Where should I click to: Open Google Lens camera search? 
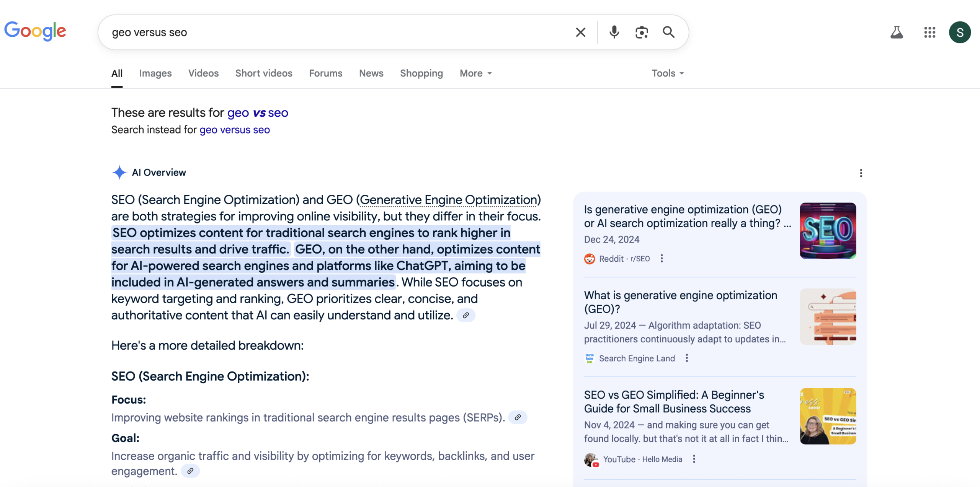coord(641,32)
